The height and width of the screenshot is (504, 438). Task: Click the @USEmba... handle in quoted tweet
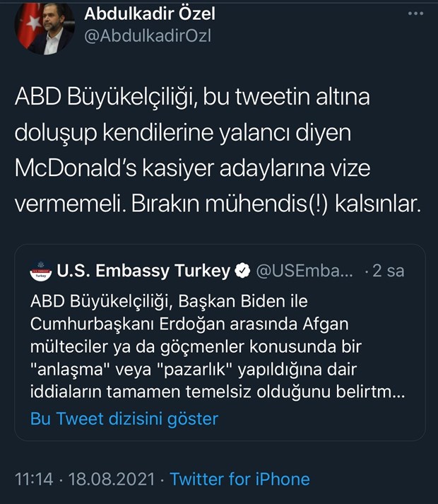point(302,271)
